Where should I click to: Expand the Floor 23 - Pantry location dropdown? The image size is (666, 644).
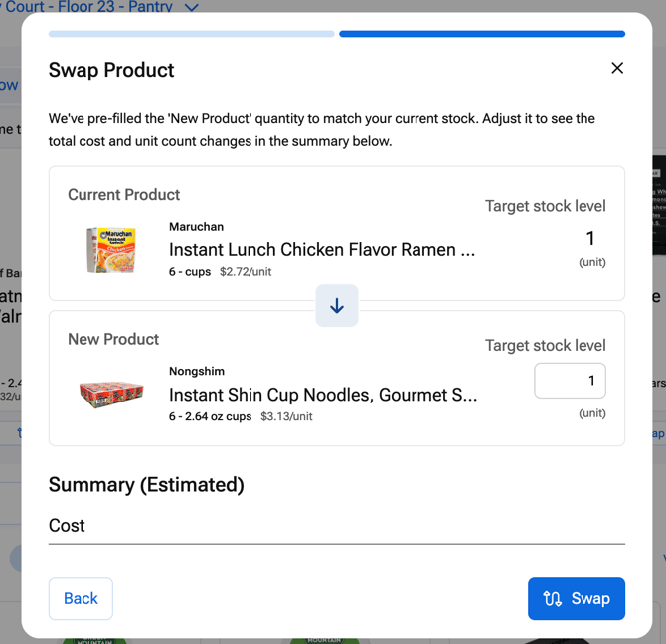click(x=192, y=8)
